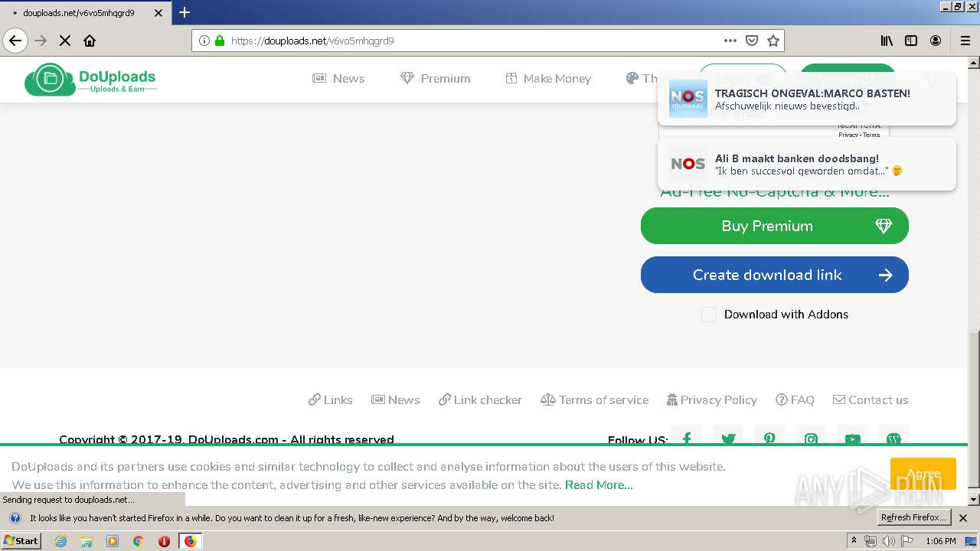Screen dimensions: 980x551
Task: Launch Internet Explorer from taskbar
Action: [60, 541]
